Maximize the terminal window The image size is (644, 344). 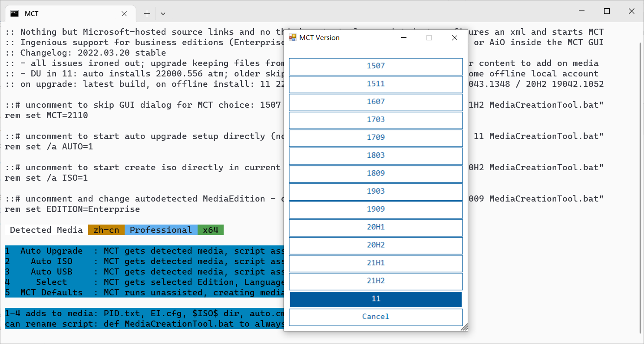click(607, 11)
